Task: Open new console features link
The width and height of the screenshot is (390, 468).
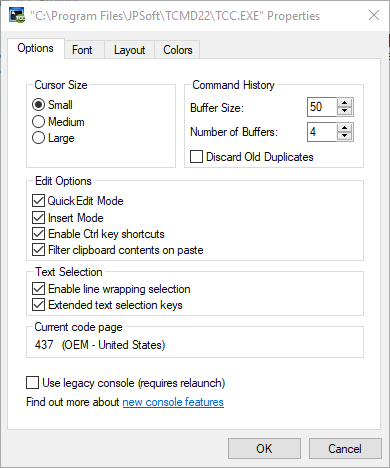Action: click(173, 402)
